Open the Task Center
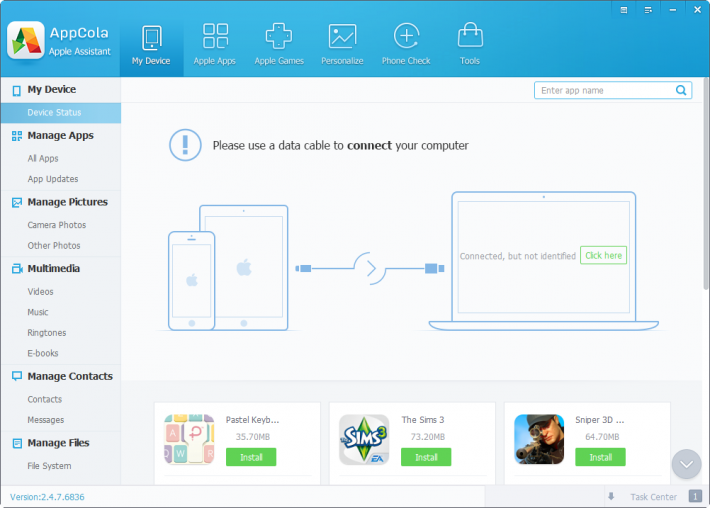This screenshot has height=508, width=710. (653, 497)
